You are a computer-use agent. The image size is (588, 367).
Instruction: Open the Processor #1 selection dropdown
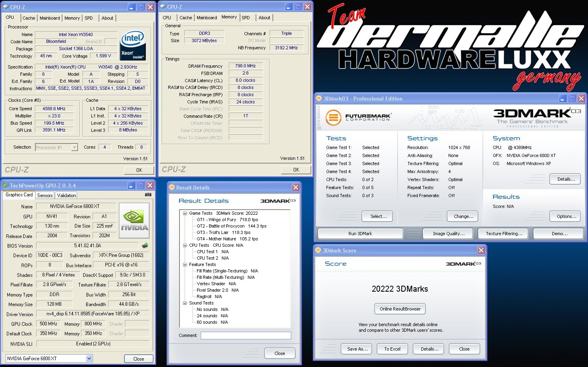tap(75, 147)
